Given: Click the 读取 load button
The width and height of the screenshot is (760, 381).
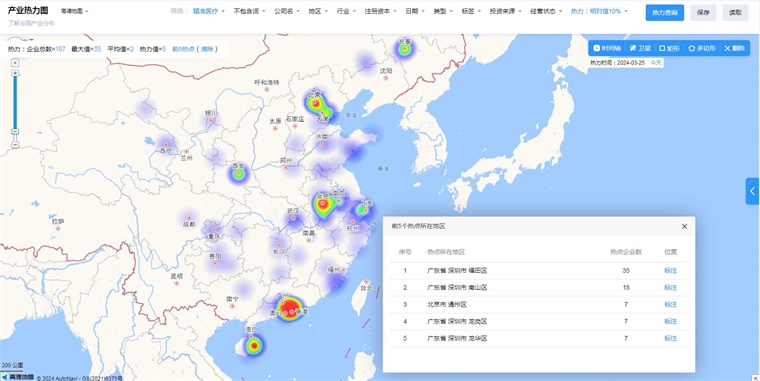Looking at the screenshot, I should pos(735,13).
